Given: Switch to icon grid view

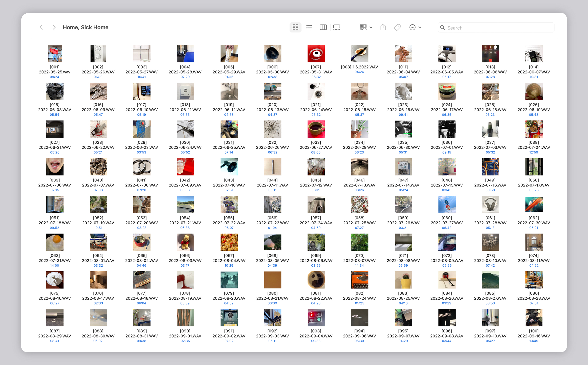Looking at the screenshot, I should [296, 27].
